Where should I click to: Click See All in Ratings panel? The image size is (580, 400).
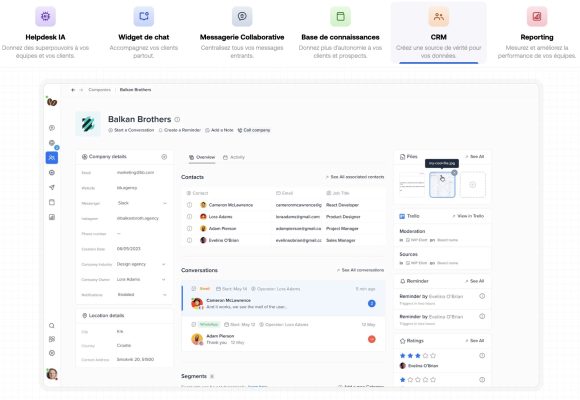(475, 340)
